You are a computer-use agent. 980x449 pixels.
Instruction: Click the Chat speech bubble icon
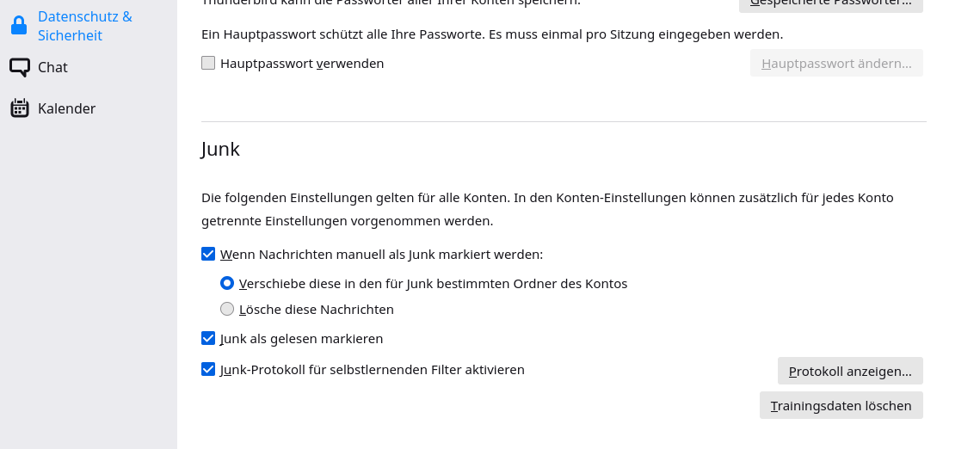point(19,67)
